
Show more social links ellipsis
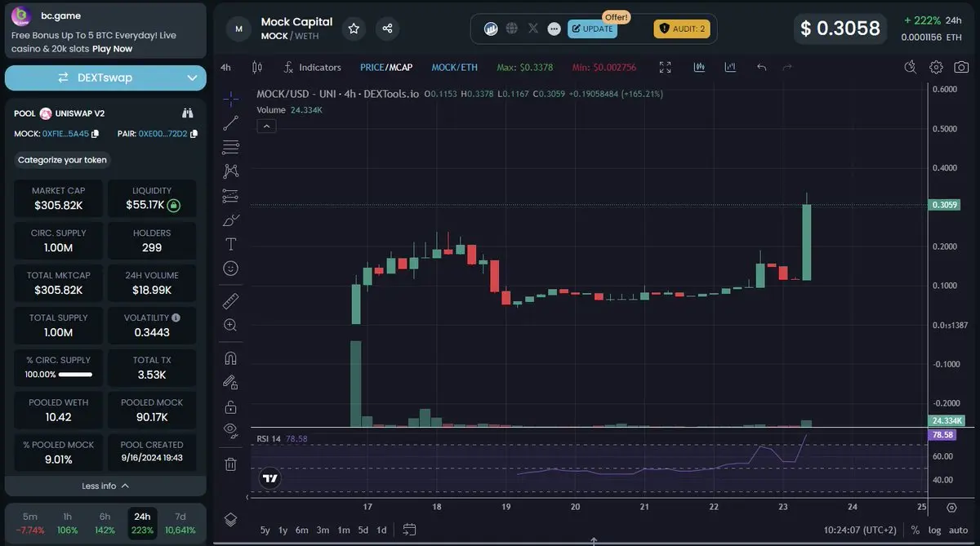point(554,29)
